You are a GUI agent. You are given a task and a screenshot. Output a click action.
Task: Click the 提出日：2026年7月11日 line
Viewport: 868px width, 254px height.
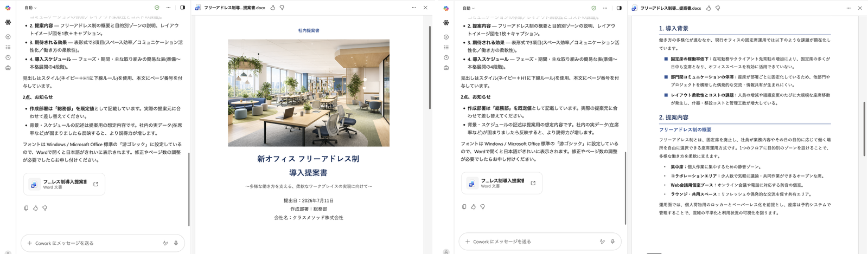pos(309,200)
